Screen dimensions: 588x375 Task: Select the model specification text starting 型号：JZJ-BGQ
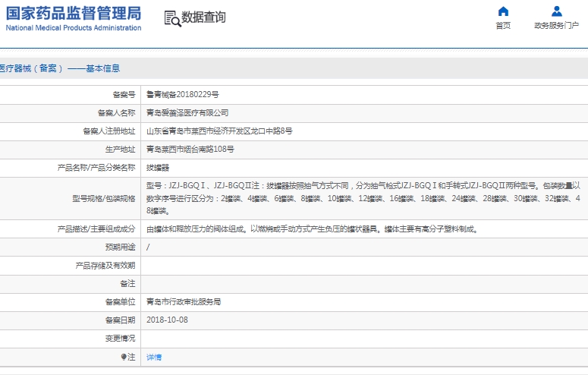pos(363,198)
